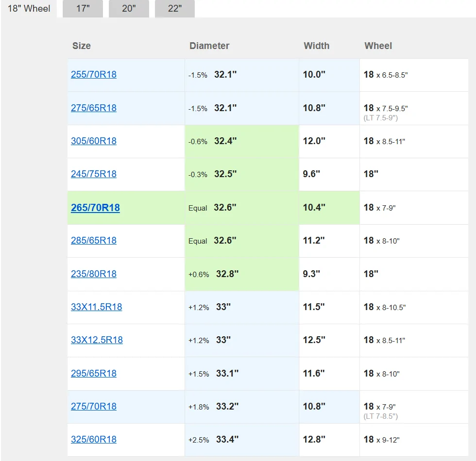Click the Wheel column header
476x461 pixels.
pos(378,46)
